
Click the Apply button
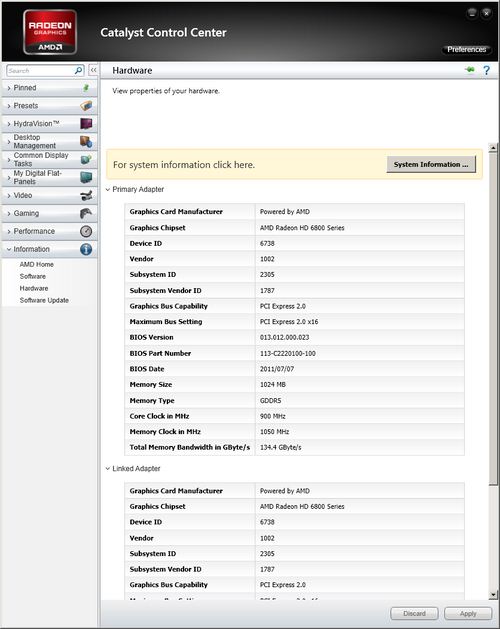click(468, 613)
